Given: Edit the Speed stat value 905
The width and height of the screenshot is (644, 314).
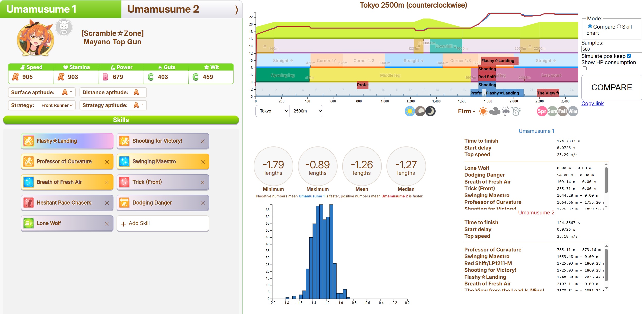Looking at the screenshot, I should coord(28,77).
